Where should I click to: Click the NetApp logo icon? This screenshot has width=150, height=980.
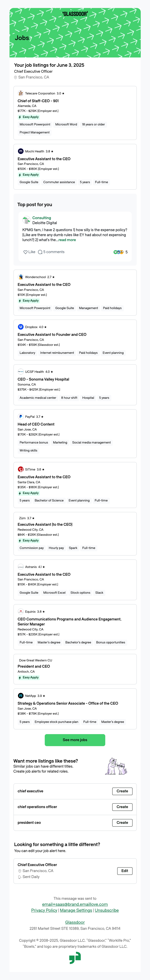tap(20, 695)
